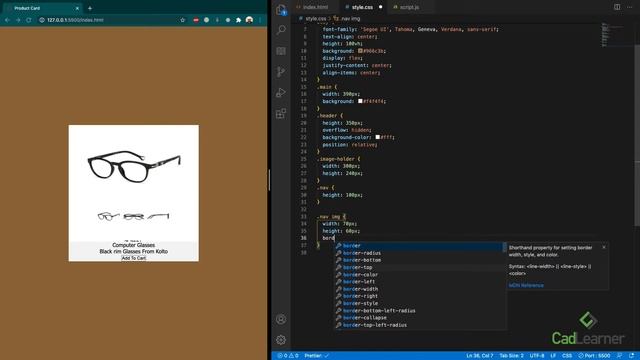Click the CSS language mode indicator
640x360 pixels.
coord(567,356)
